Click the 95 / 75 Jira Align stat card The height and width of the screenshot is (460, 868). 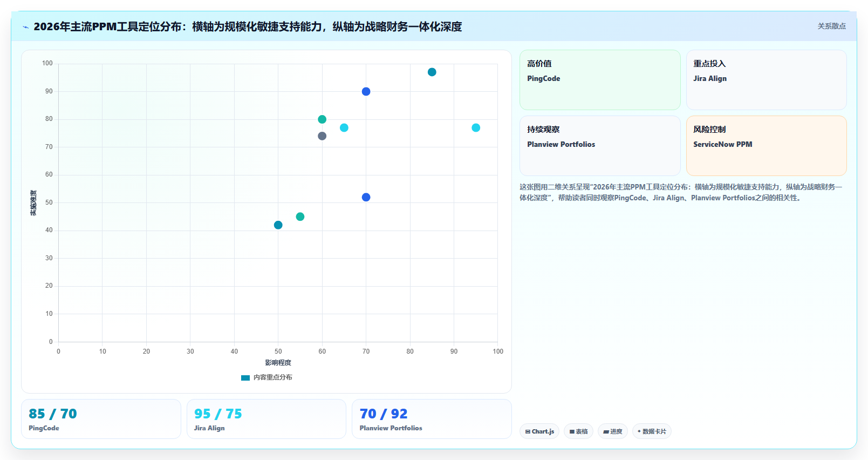266,419
